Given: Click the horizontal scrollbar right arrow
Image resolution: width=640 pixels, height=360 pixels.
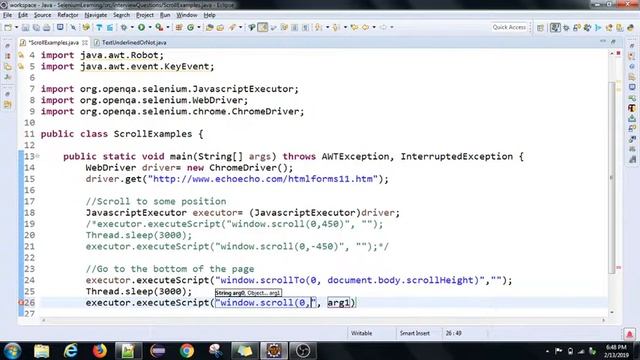Looking at the screenshot, I should click(x=603, y=320).
